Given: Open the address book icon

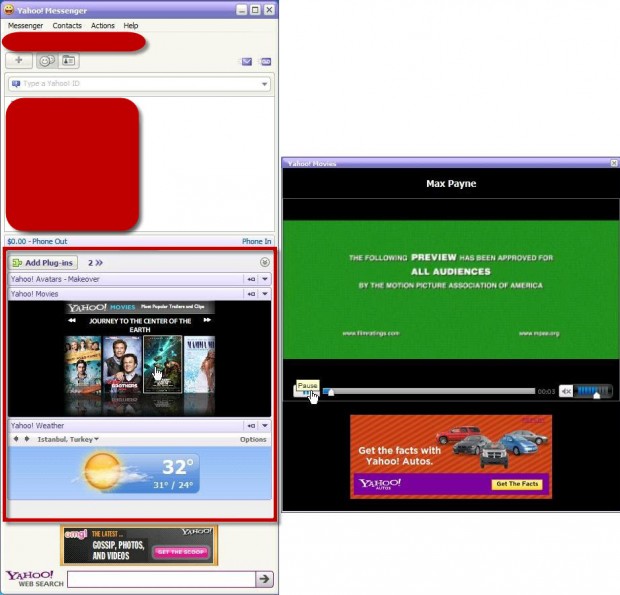Looking at the screenshot, I should 69,61.
